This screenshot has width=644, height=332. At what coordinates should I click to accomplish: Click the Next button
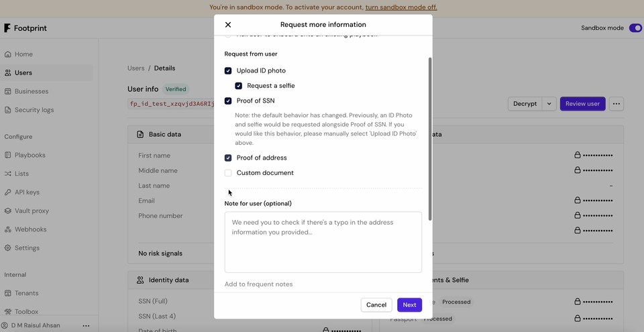click(409, 305)
